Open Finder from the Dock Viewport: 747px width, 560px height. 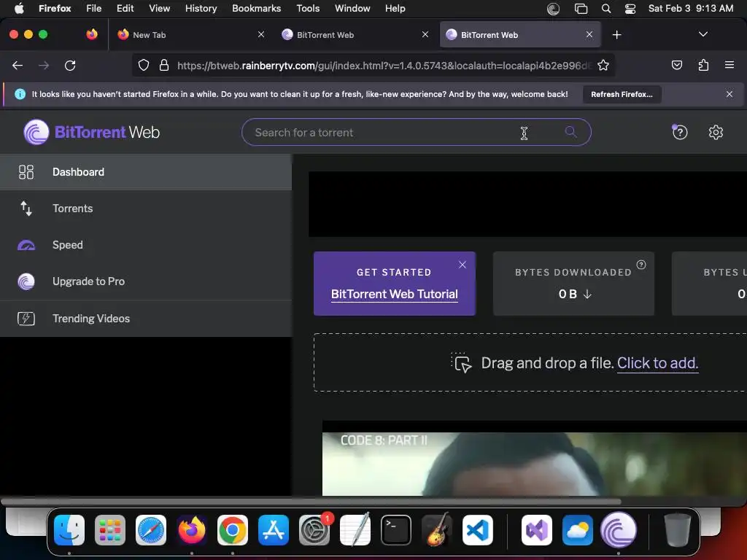click(x=69, y=530)
